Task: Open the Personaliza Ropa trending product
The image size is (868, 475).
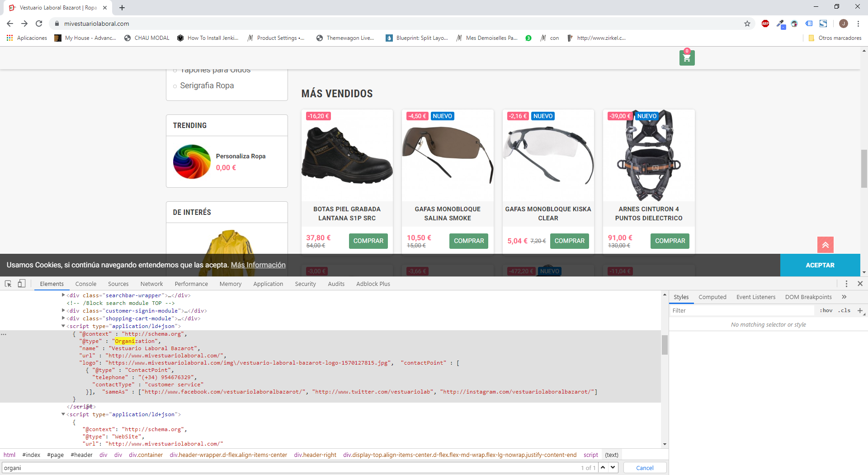Action: point(241,156)
